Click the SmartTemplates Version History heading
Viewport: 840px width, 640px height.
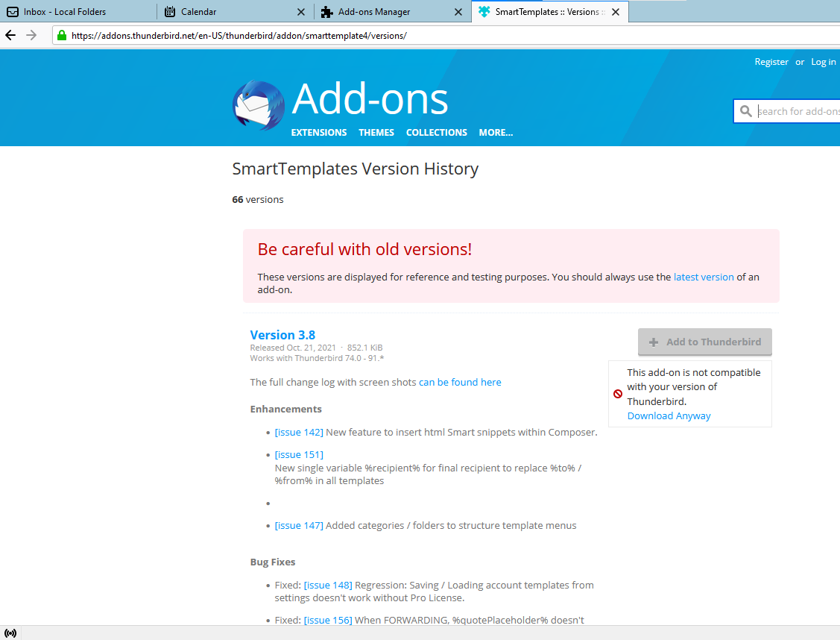[x=356, y=169]
